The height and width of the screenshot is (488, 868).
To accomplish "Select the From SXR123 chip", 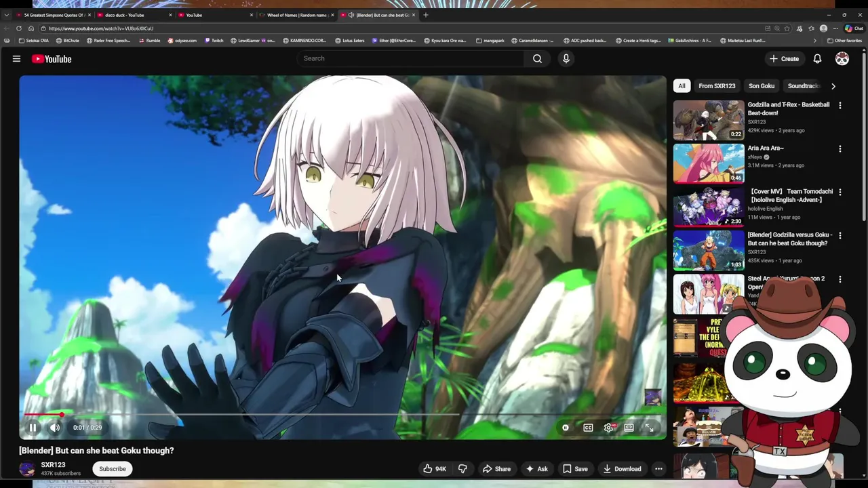I will (x=717, y=86).
